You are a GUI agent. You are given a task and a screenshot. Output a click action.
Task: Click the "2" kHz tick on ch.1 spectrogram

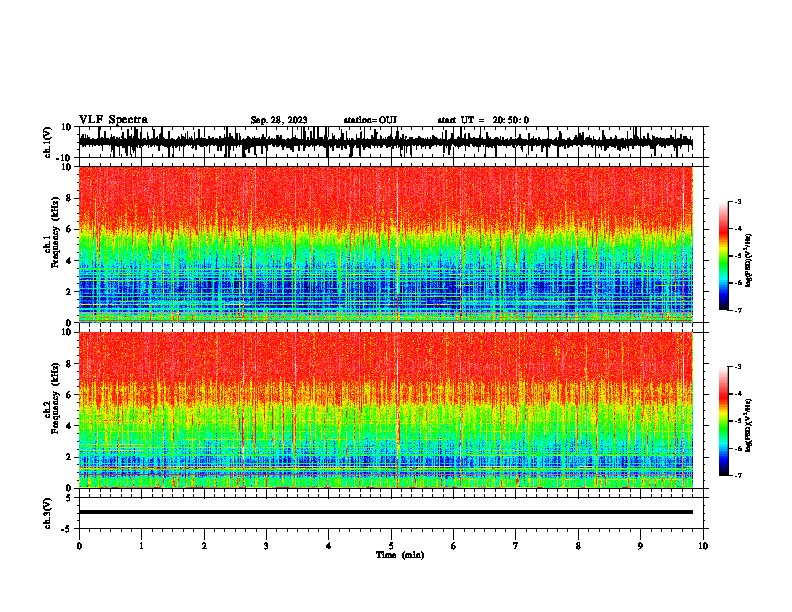(x=70, y=291)
